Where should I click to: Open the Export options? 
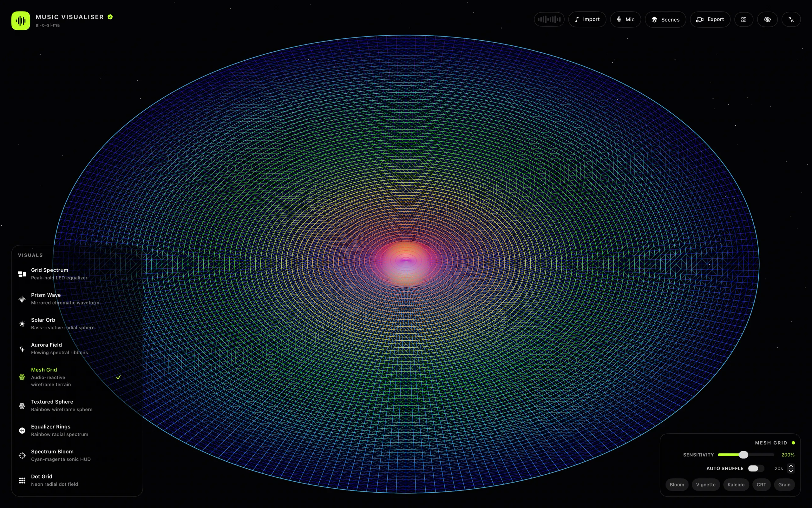pyautogui.click(x=710, y=19)
